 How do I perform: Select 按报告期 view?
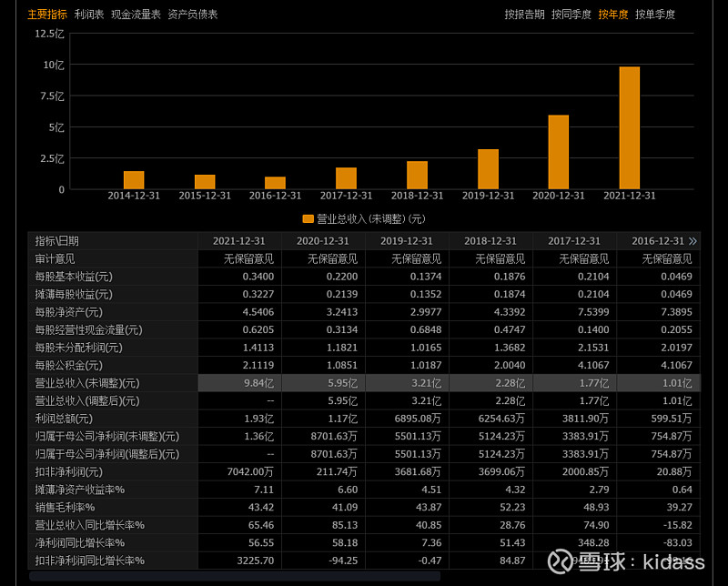click(x=525, y=15)
